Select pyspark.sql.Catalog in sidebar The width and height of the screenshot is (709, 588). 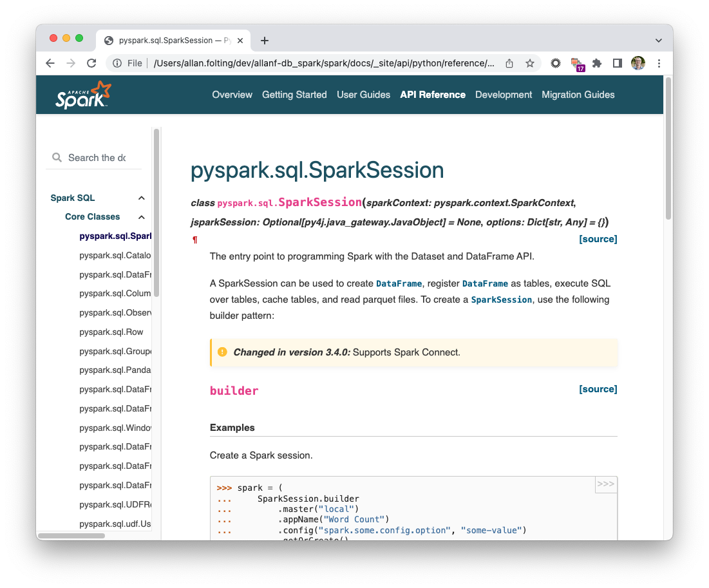coord(115,256)
